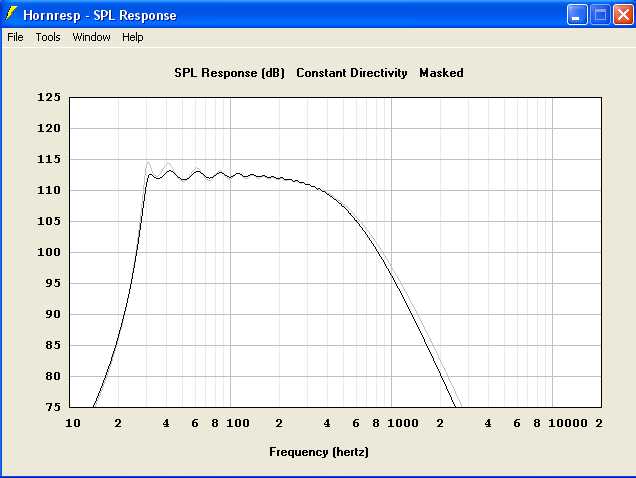Image resolution: width=636 pixels, height=478 pixels.
Task: Click the 100 hertz x-axis label
Action: (x=237, y=424)
